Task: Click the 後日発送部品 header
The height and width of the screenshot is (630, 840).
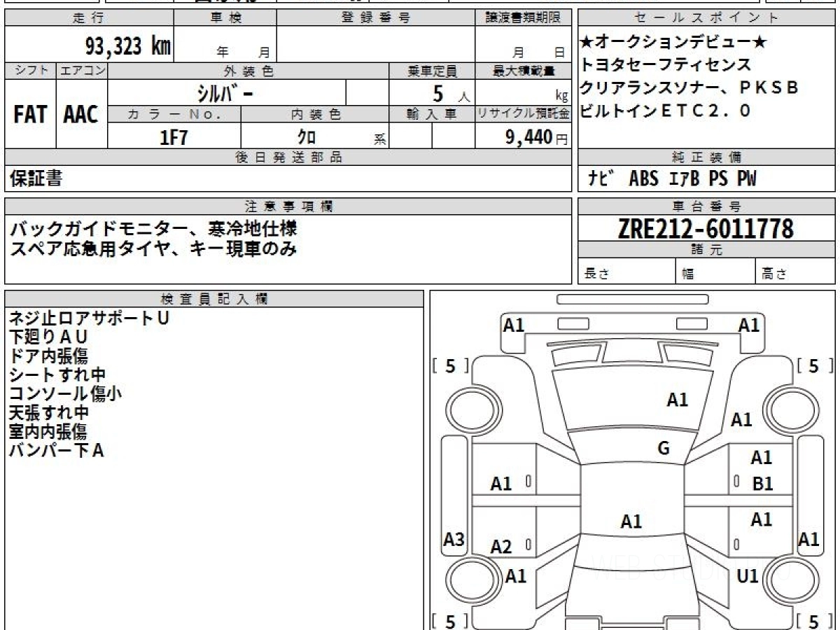Action: click(x=288, y=157)
